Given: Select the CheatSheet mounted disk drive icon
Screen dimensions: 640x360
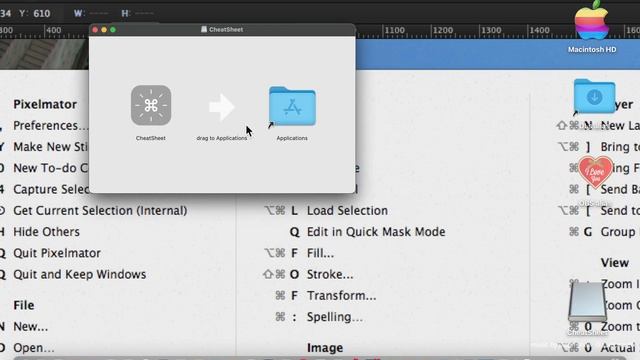Looking at the screenshot, I should coord(587,302).
